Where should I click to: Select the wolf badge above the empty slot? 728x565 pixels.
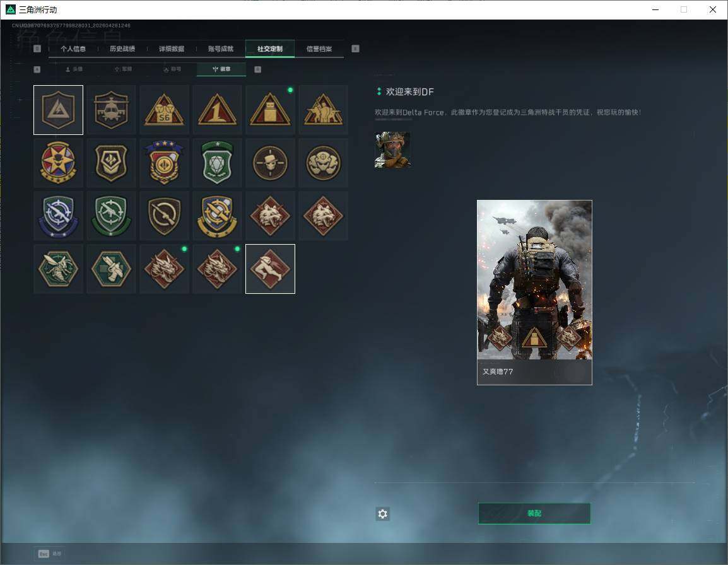(323, 216)
